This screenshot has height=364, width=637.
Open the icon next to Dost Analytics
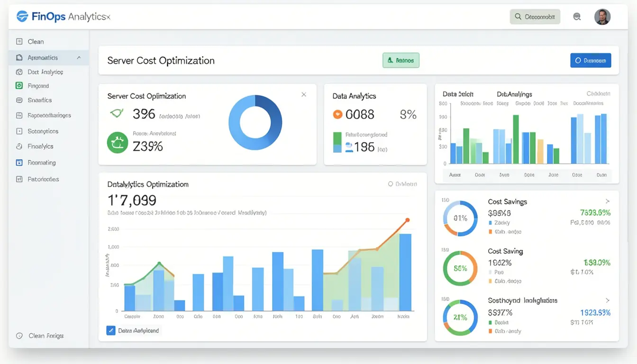(x=19, y=72)
